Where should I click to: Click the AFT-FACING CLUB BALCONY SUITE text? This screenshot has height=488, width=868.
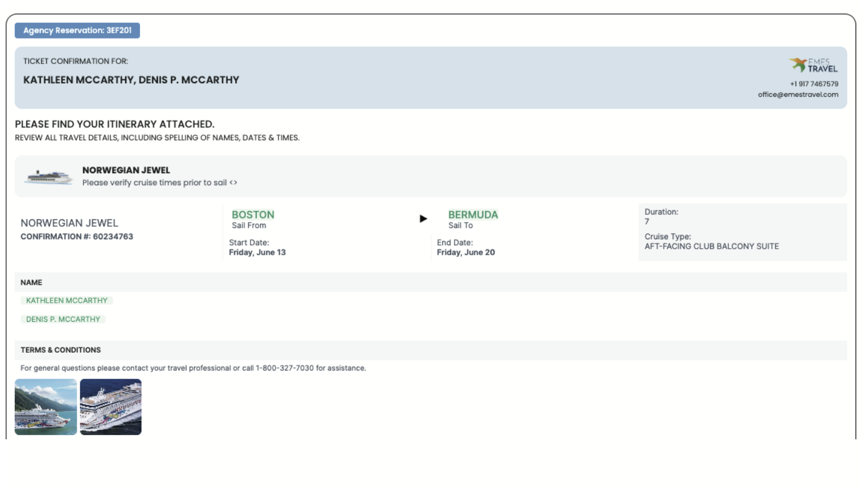(712, 246)
